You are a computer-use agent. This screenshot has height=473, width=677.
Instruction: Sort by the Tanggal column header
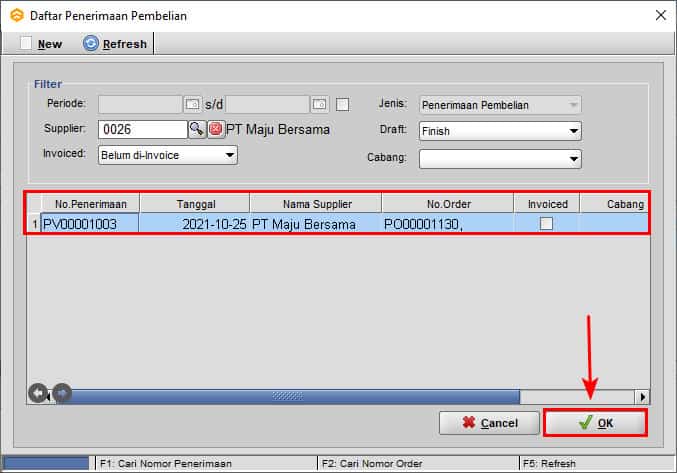195,203
